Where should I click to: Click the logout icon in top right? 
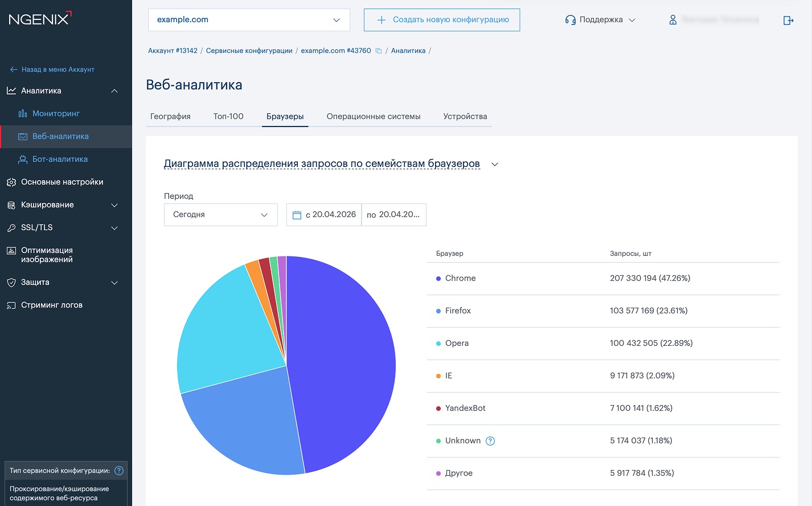[788, 21]
